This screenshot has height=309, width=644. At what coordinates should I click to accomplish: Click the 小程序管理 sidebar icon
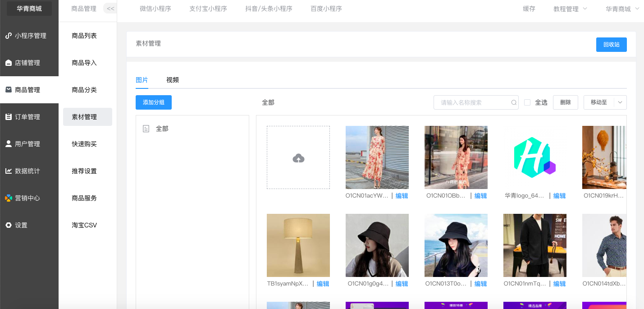(x=8, y=36)
